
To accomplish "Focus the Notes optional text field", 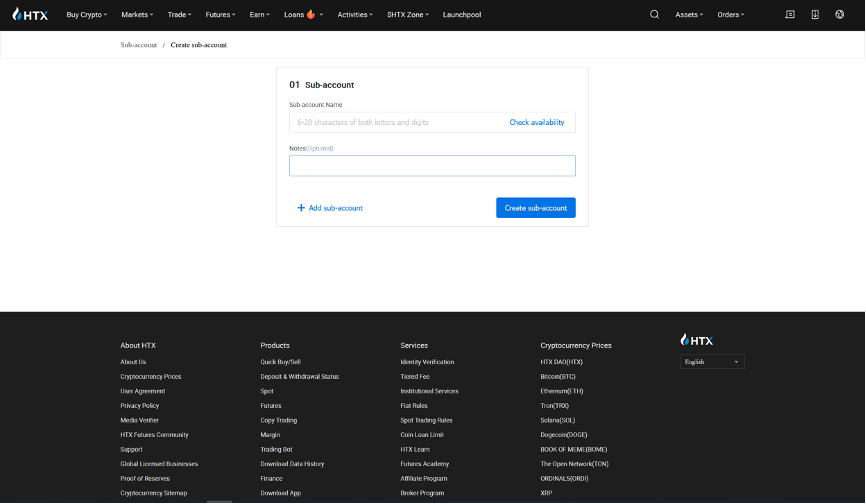I will (432, 166).
